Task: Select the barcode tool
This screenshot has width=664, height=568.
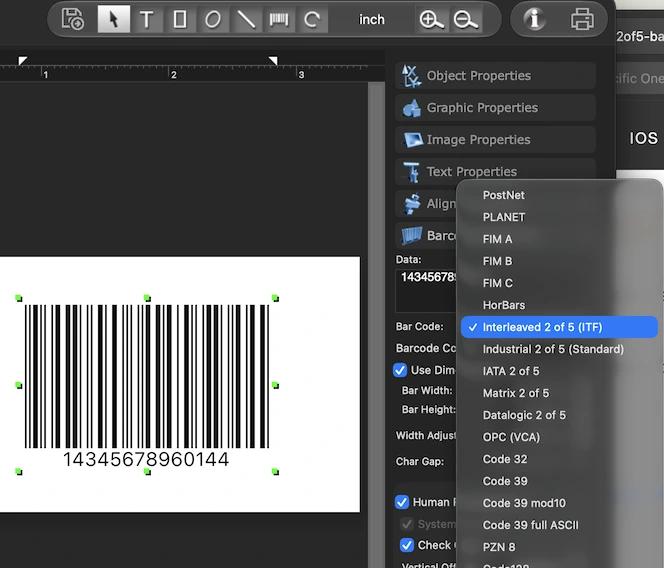Action: pos(279,19)
